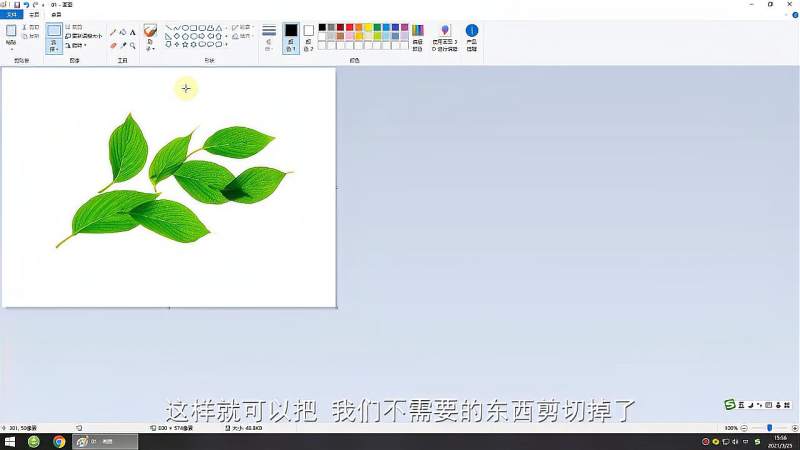This screenshot has height=450, width=800.
Task: Select the Magnifier tool
Action: 133,45
